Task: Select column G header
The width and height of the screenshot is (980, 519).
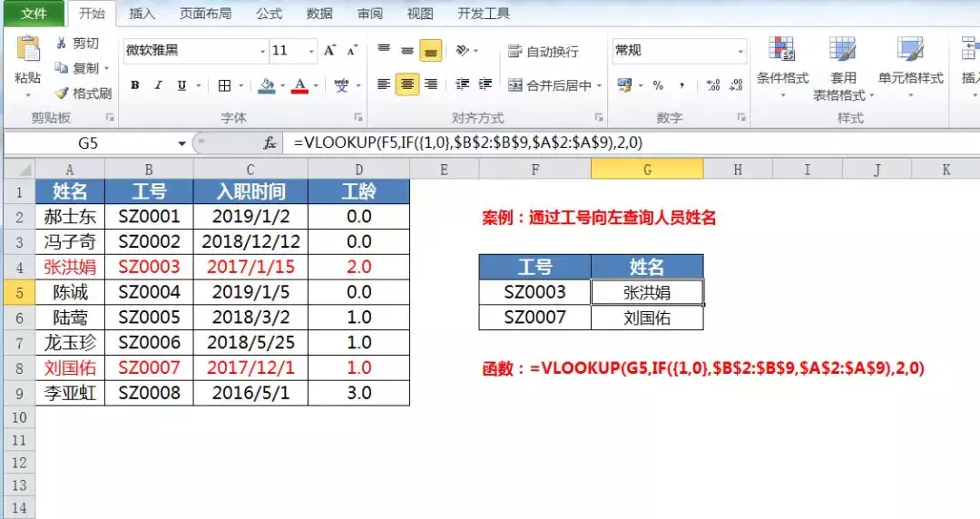Action: pyautogui.click(x=647, y=169)
